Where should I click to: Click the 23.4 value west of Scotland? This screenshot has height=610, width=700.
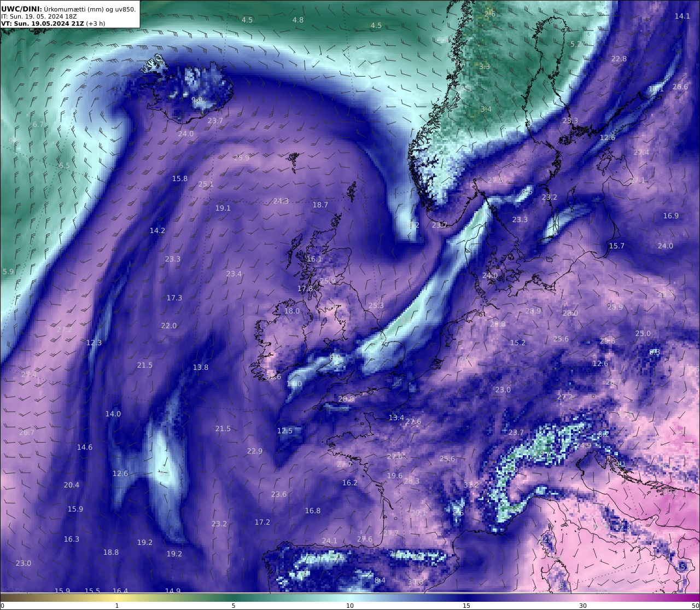(234, 274)
